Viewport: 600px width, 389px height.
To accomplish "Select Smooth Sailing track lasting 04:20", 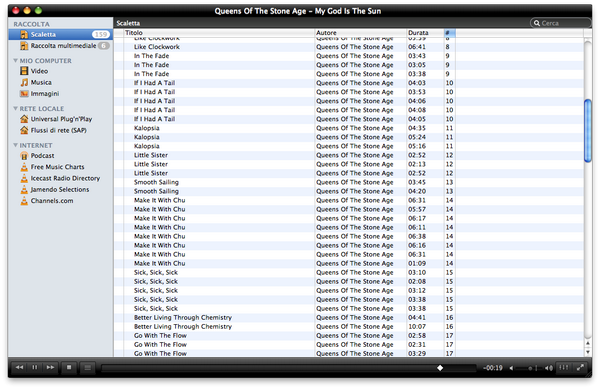I will pyautogui.click(x=349, y=191).
